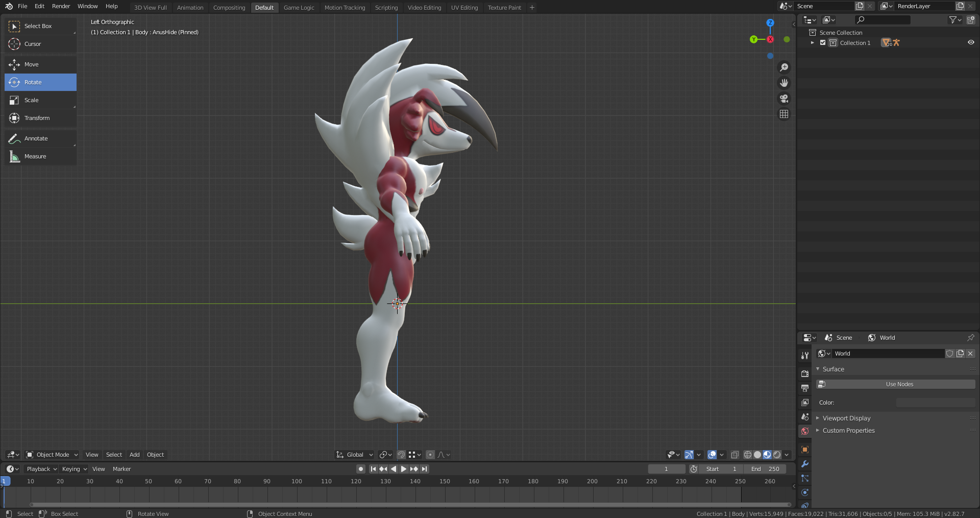
Task: Toggle auto keying record button
Action: coord(361,469)
